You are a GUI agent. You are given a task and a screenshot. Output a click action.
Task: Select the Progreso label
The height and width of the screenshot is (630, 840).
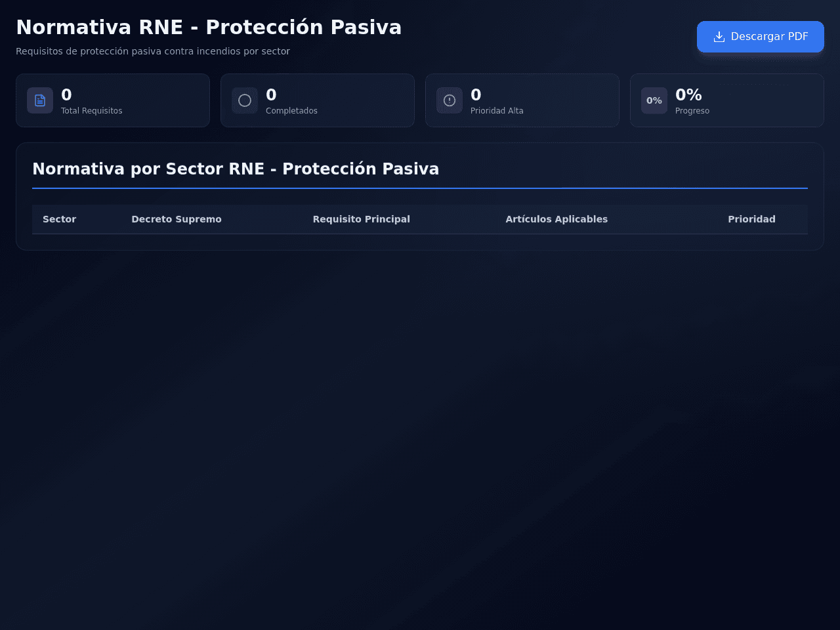[692, 111]
